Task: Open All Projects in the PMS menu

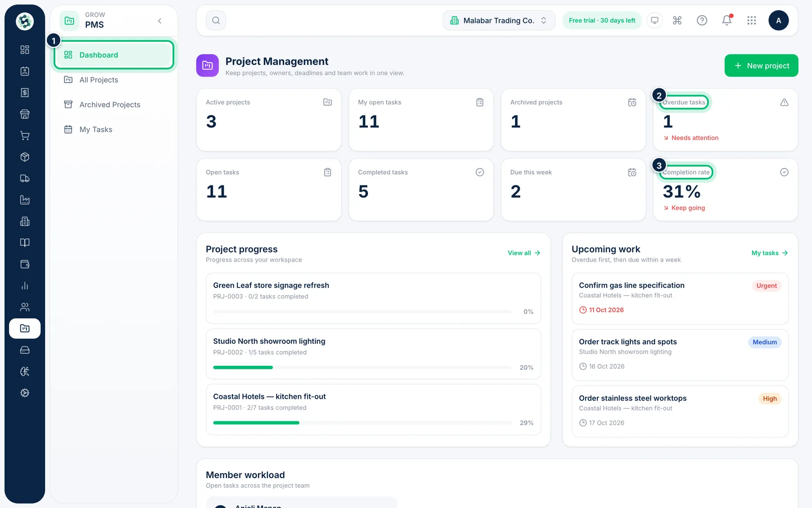Action: (x=114, y=80)
